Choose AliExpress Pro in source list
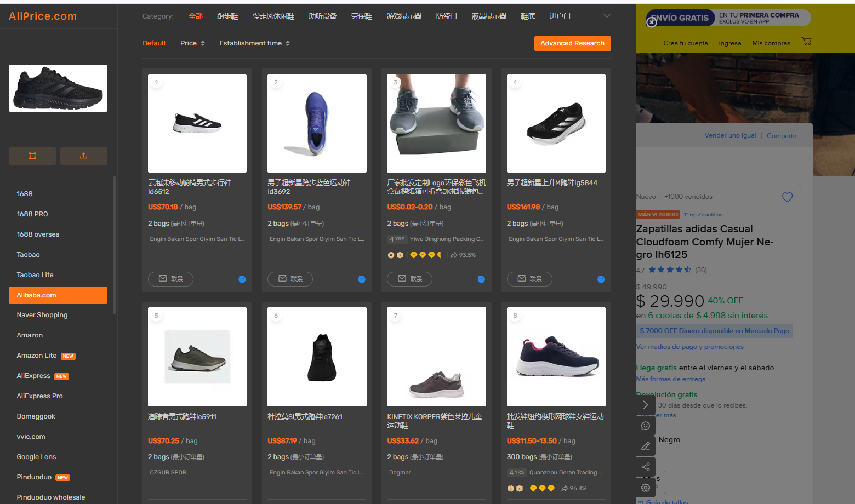The image size is (855, 504). 58,396
